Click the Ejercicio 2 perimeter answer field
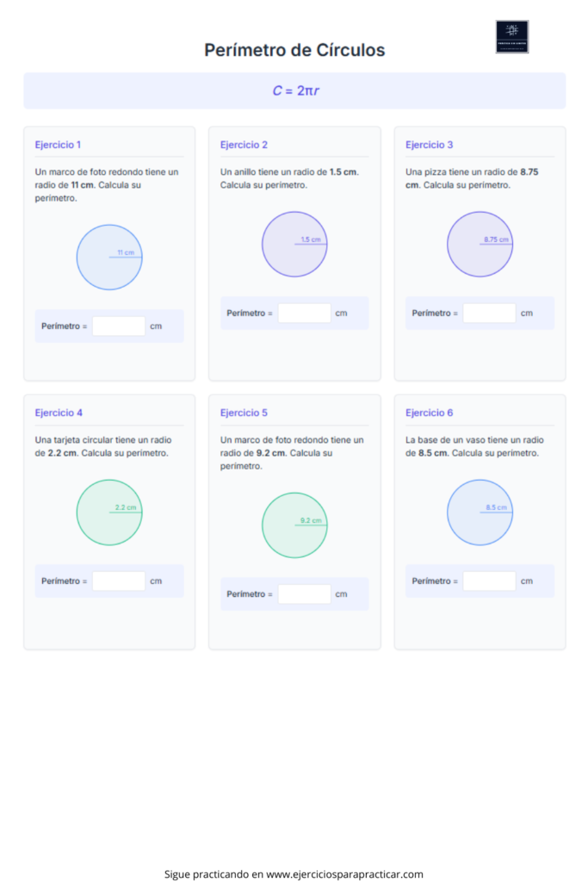The width and height of the screenshot is (588, 882). [304, 314]
